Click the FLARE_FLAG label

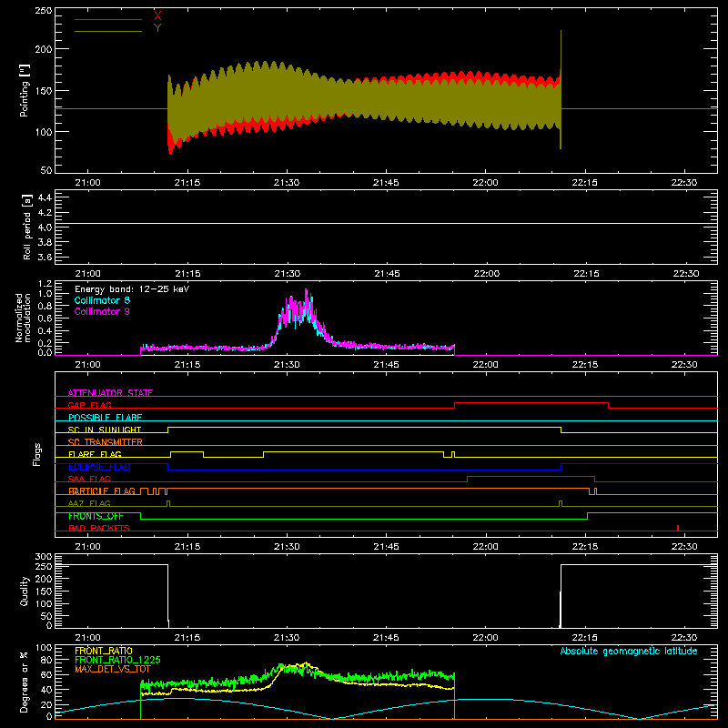coord(95,454)
